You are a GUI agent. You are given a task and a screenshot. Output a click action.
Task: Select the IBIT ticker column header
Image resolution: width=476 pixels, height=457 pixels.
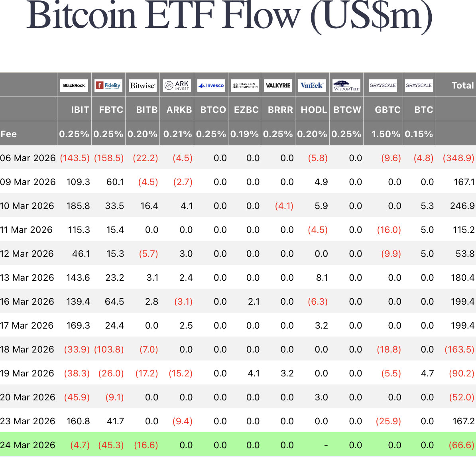coord(80,110)
